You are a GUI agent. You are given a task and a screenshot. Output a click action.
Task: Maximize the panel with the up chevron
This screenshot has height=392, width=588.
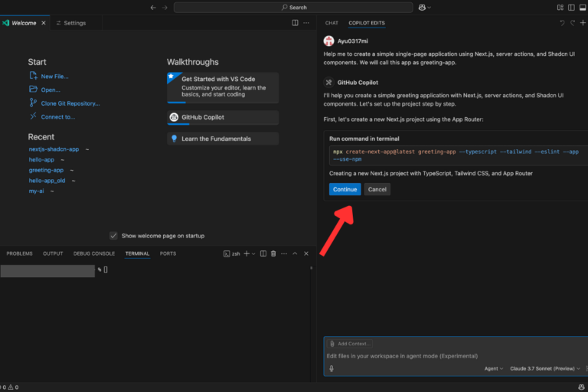point(295,253)
